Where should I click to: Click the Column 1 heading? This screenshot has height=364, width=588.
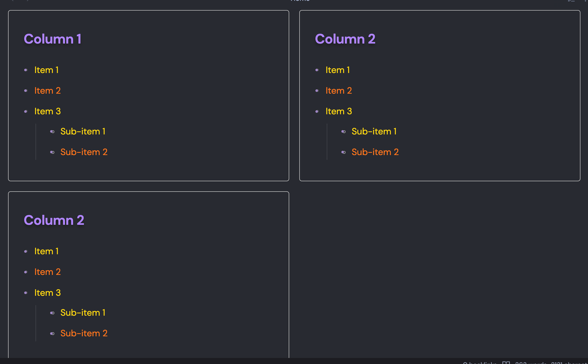pos(52,39)
